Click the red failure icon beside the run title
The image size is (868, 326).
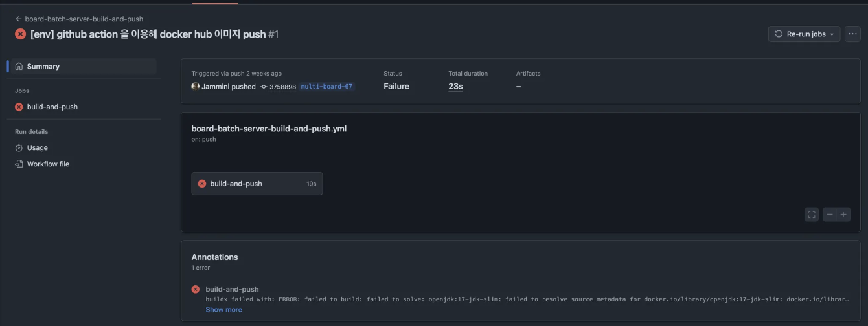pos(21,34)
